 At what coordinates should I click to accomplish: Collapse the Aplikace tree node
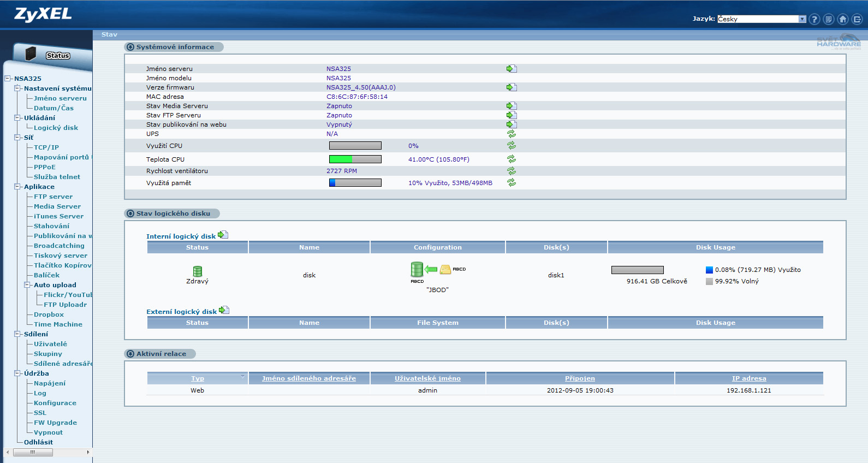click(17, 187)
